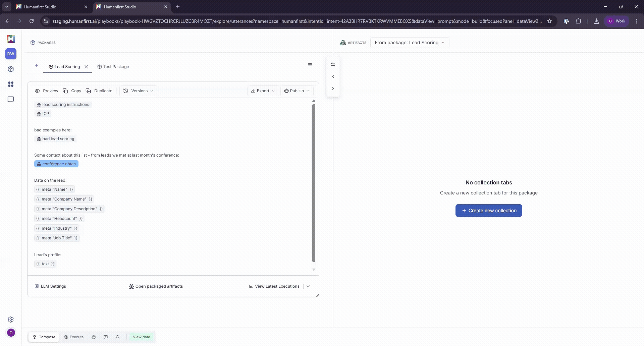Viewport: 644px width, 346px height.
Task: Click the add comment icon in bottom toolbar
Action: click(106, 337)
